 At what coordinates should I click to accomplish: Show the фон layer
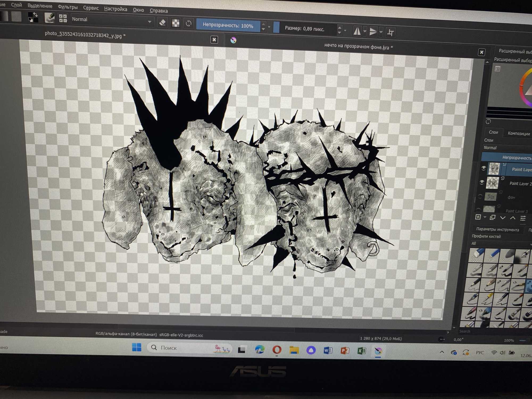pyautogui.click(x=480, y=196)
